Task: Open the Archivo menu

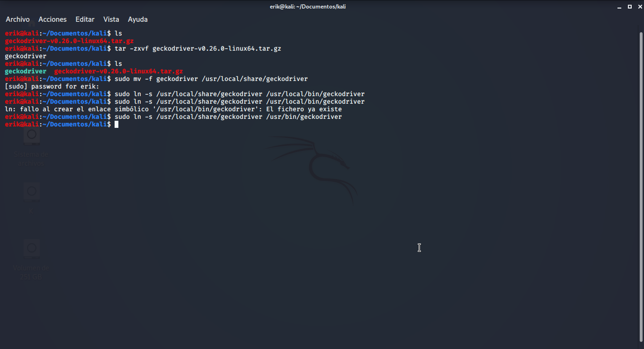Action: pos(18,19)
